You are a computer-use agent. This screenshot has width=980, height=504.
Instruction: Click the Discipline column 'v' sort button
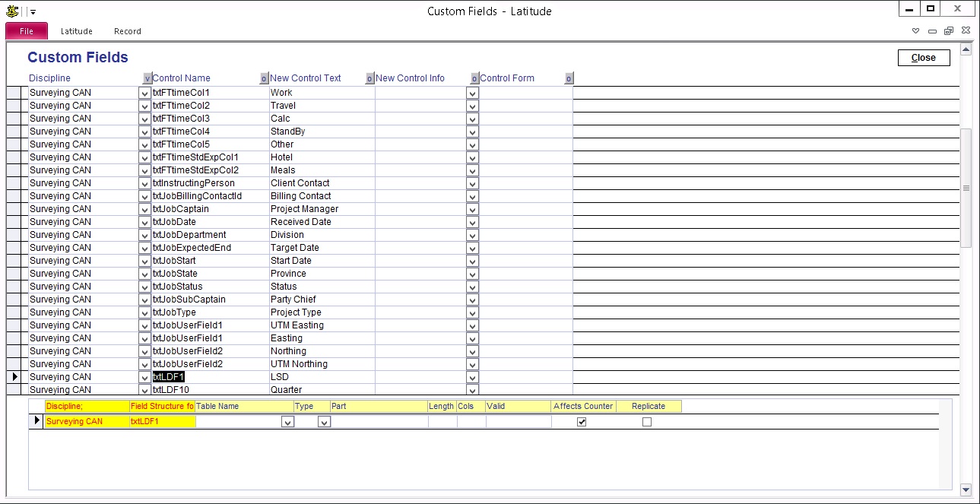pyautogui.click(x=147, y=78)
